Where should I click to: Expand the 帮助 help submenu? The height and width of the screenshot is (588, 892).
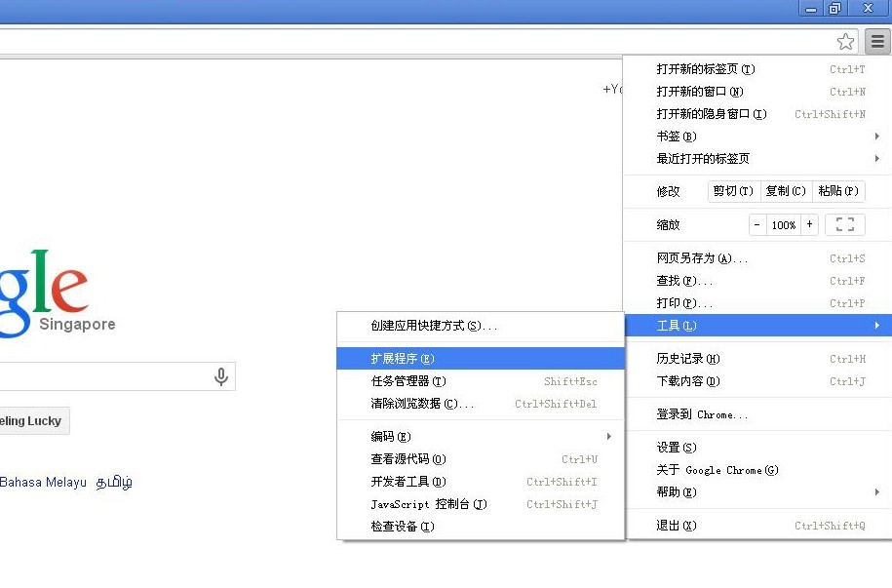coord(760,492)
